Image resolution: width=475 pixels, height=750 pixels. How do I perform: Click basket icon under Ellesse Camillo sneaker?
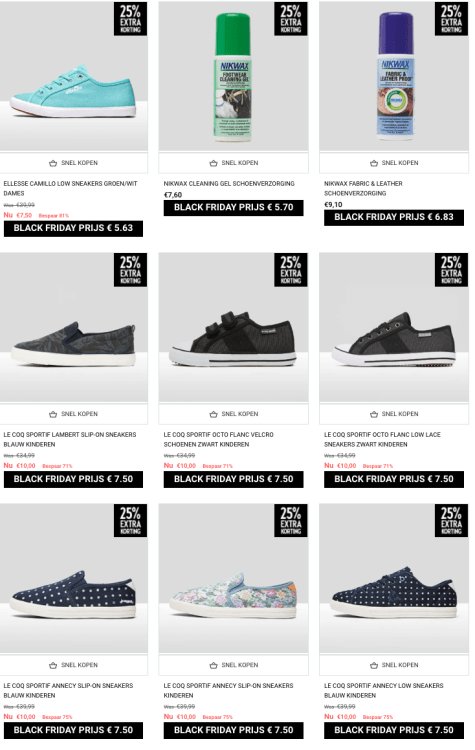point(53,163)
